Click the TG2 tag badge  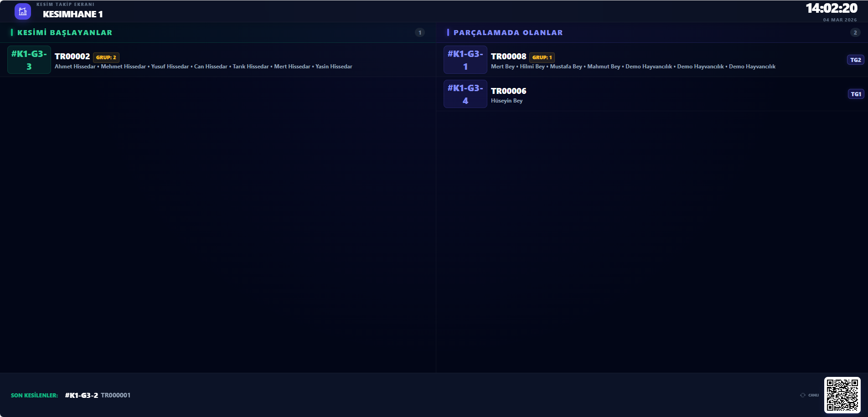click(x=855, y=60)
